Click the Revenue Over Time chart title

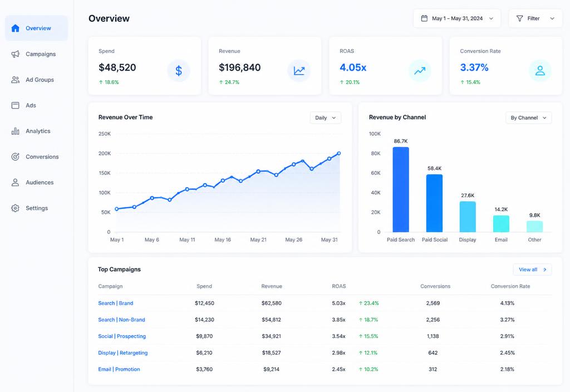click(125, 117)
